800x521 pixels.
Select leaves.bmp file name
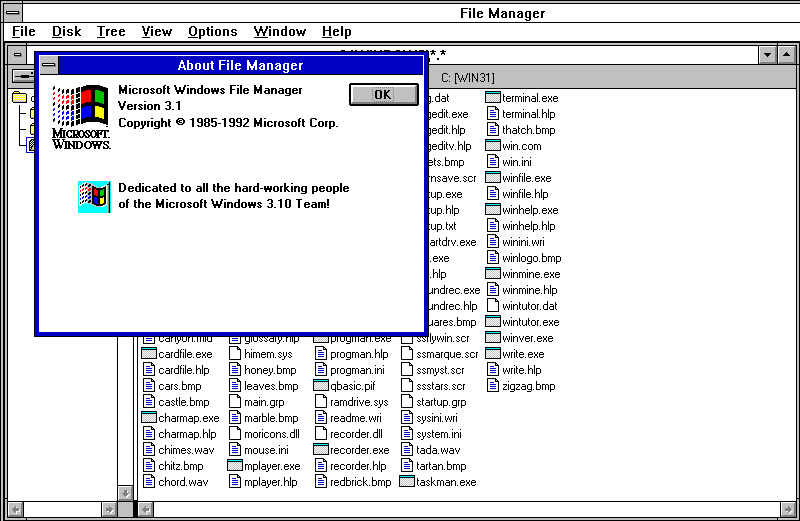point(271,386)
